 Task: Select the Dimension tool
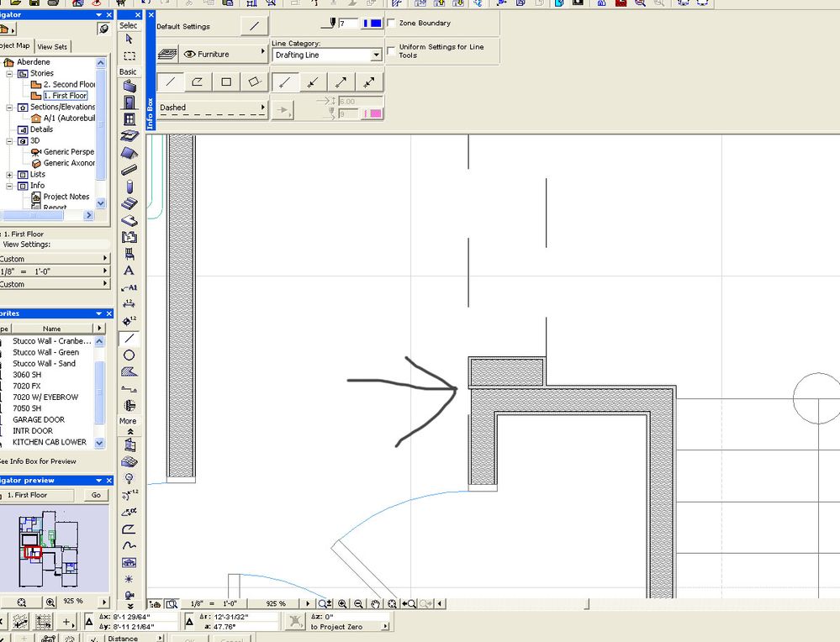click(x=129, y=304)
